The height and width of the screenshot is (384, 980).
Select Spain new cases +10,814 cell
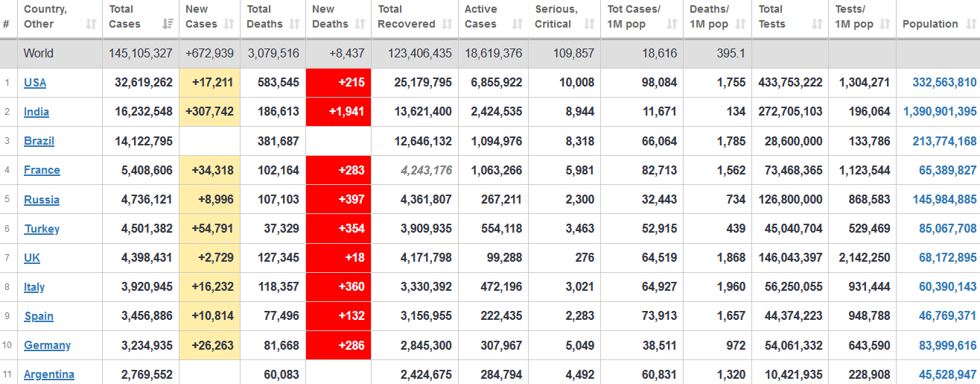(x=209, y=316)
